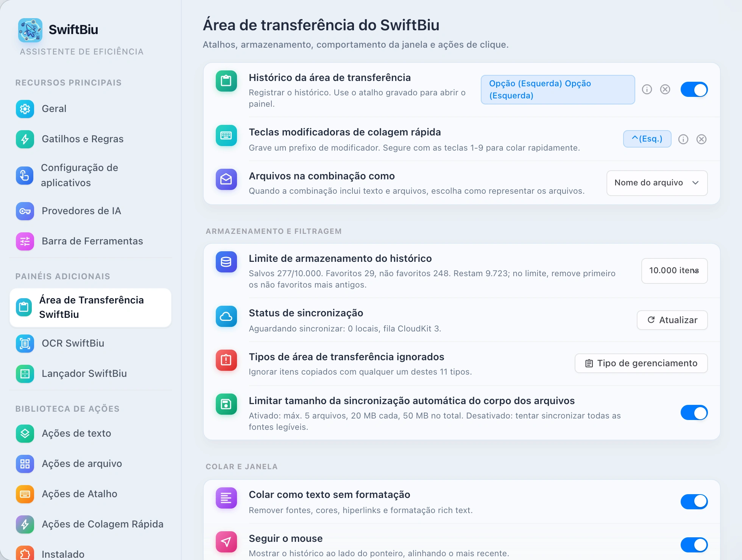The height and width of the screenshot is (560, 742).
Task: Click the Provedores de IA key icon
Action: point(25,211)
